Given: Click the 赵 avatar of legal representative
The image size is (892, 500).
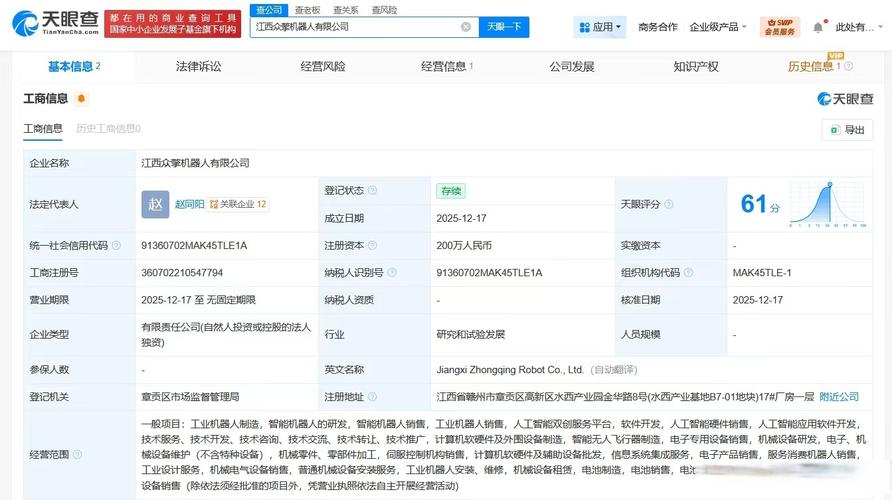Looking at the screenshot, I should (155, 204).
